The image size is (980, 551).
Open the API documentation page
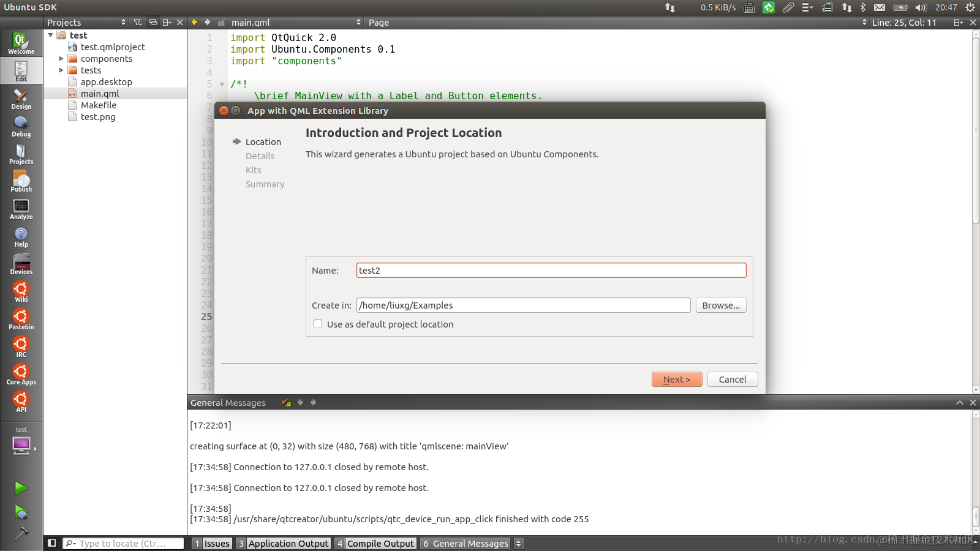point(21,402)
